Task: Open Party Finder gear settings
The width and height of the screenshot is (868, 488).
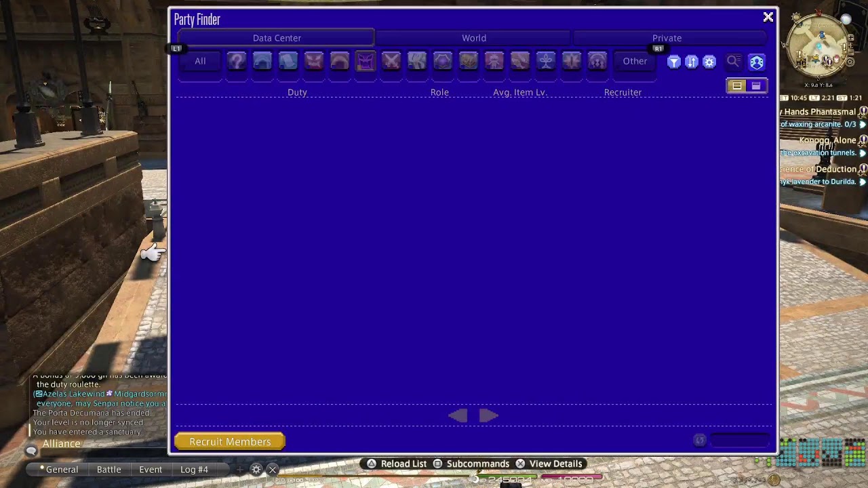Action: tap(709, 62)
